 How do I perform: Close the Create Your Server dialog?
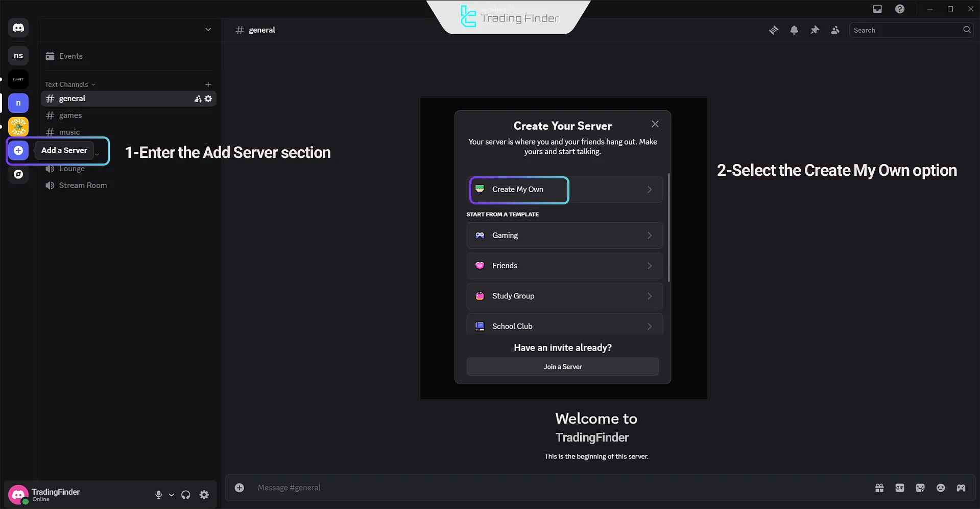click(655, 124)
